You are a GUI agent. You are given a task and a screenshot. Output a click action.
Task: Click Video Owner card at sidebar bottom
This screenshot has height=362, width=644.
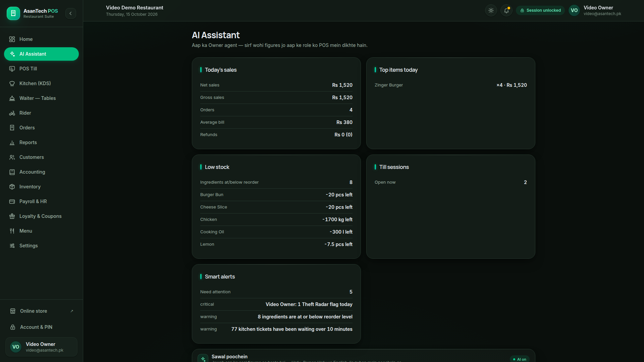(41, 347)
